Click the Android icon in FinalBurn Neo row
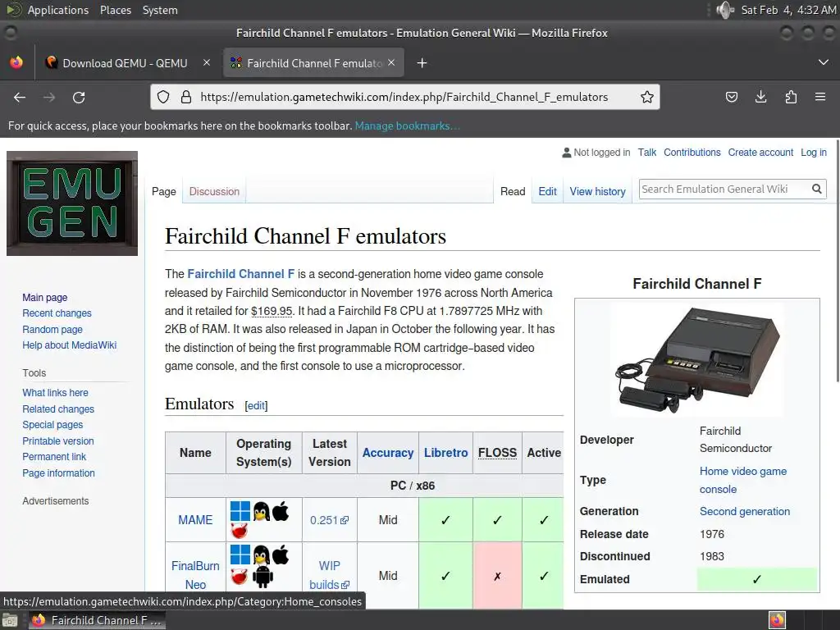 click(x=262, y=577)
